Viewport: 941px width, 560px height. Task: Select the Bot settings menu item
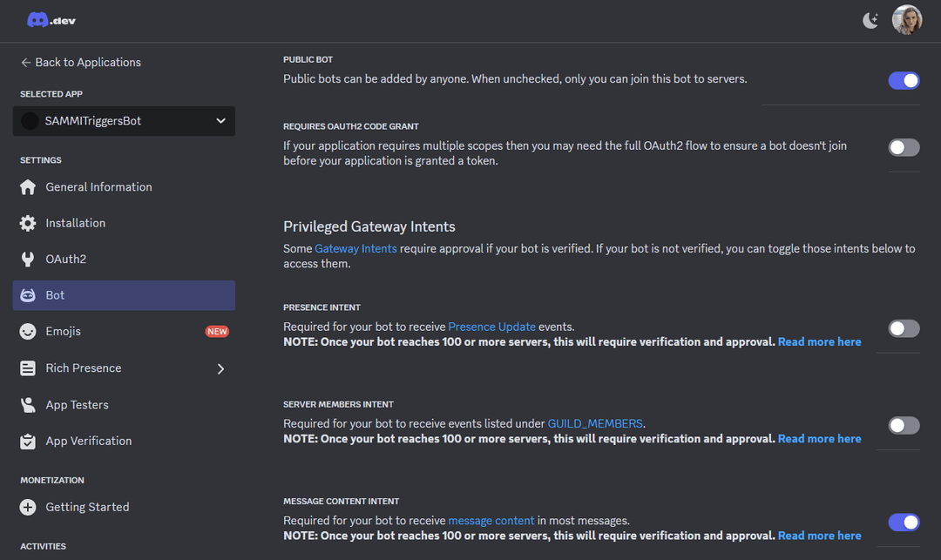[124, 295]
